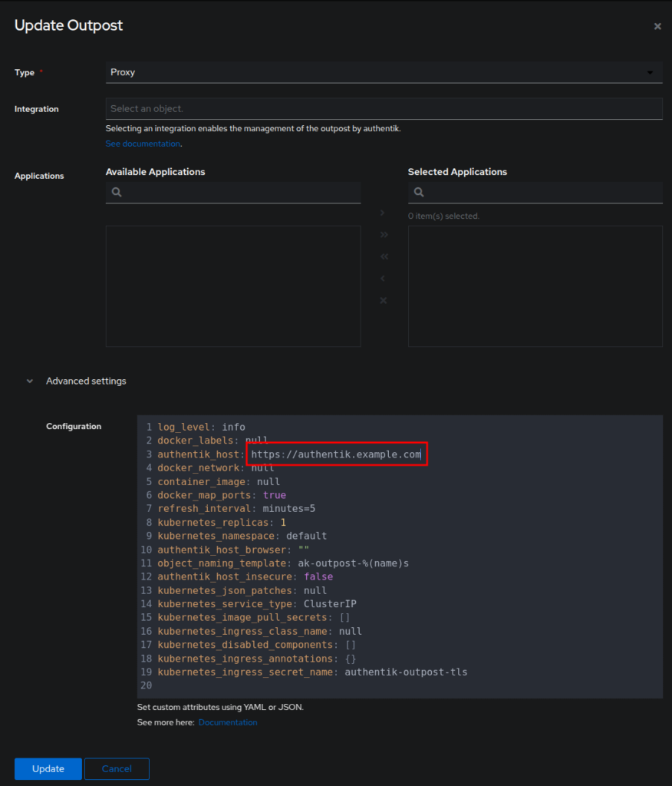Close the Update Outpost dialog
Image resolution: width=672 pixels, height=786 pixels.
pos(657,26)
